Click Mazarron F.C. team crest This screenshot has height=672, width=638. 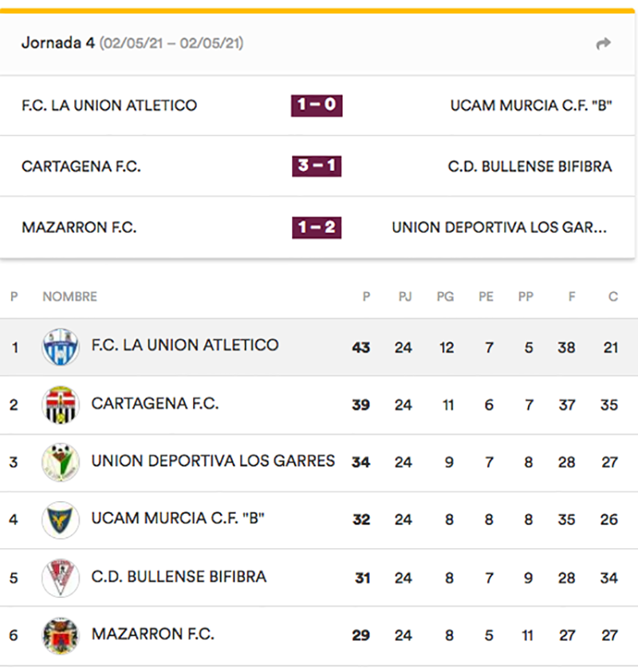pyautogui.click(x=61, y=635)
